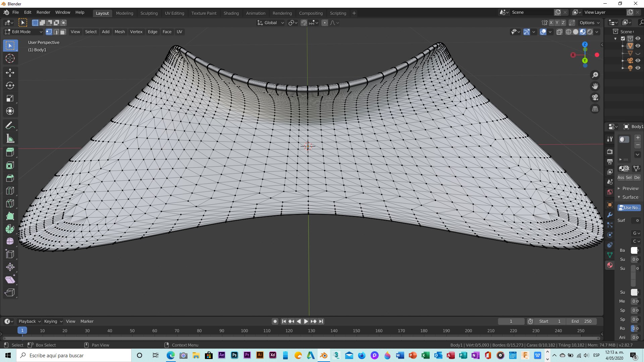Select the Shrink/Fatten tool
This screenshot has width=644, height=362.
10,267
